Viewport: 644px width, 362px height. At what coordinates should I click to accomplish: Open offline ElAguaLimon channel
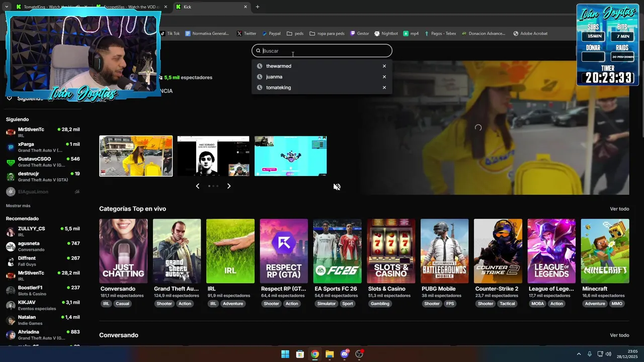coord(43,192)
